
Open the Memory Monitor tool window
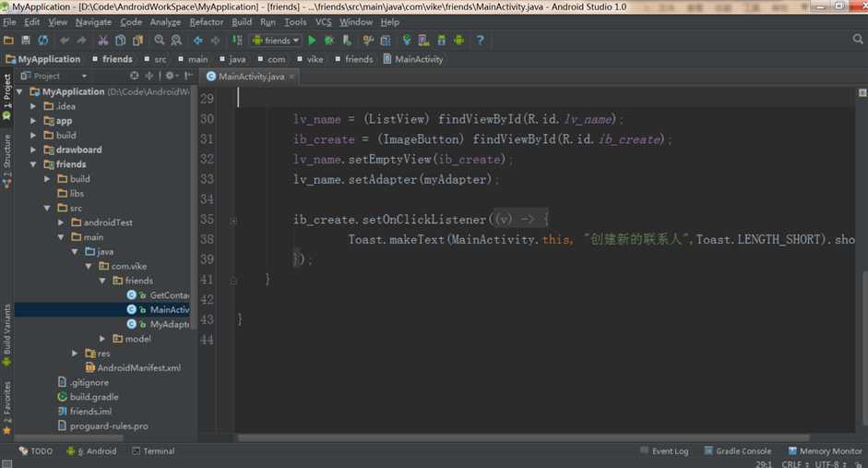click(825, 451)
